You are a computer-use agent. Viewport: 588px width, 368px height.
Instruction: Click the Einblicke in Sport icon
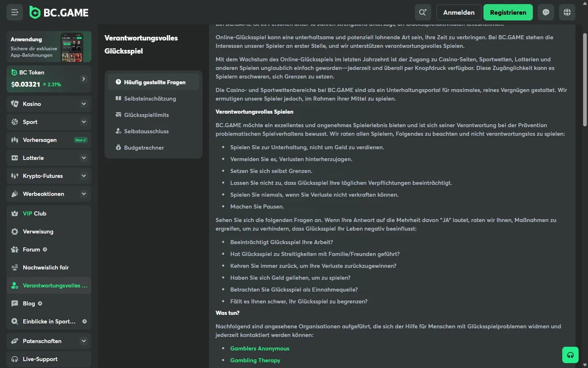[x=15, y=321]
